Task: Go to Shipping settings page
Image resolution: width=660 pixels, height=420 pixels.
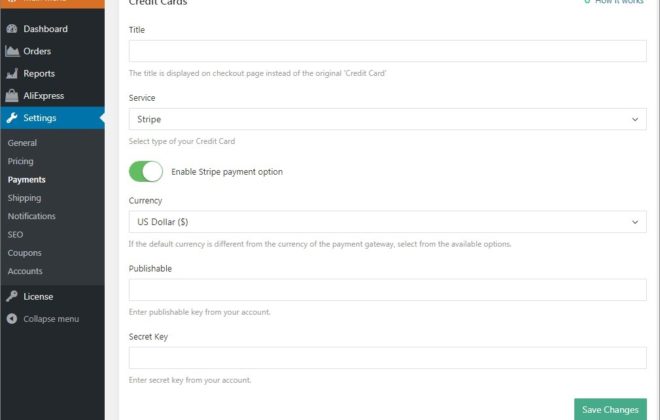Action: (24, 198)
